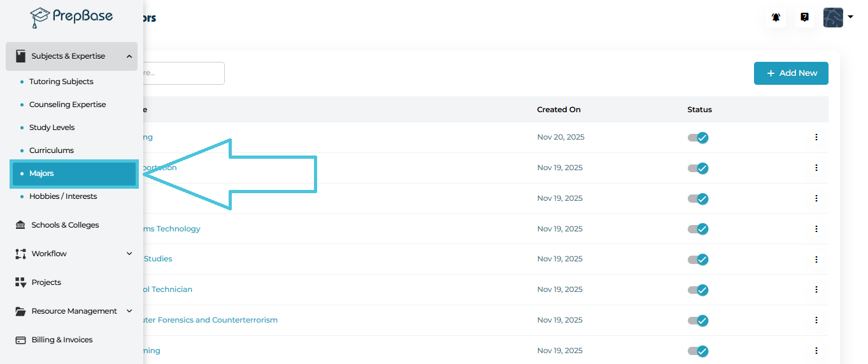Open three-dot menu for Nov 20 row
Viewport: 868px width, 364px height.
(x=816, y=137)
